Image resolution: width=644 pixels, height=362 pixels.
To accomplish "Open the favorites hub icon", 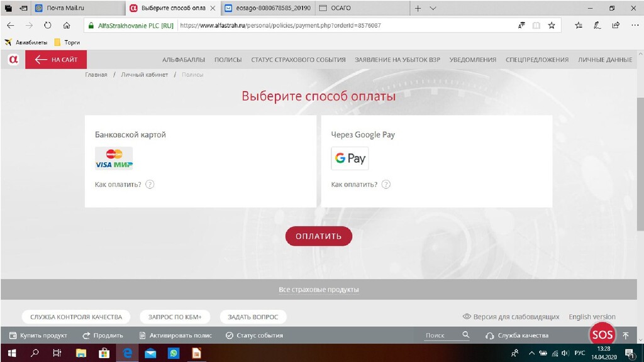I will pyautogui.click(x=579, y=25).
